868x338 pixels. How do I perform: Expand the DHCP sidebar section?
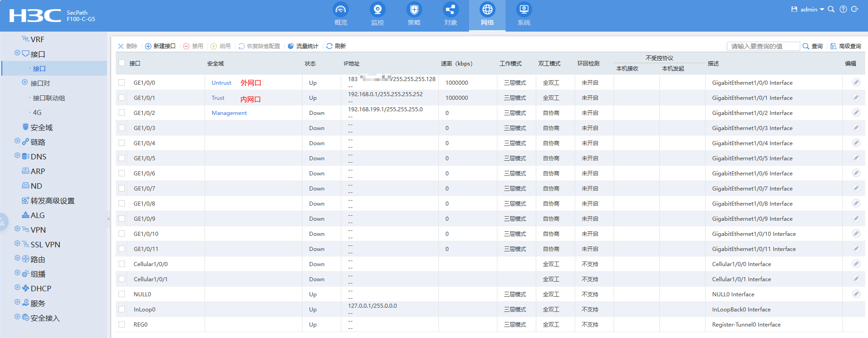(x=17, y=288)
